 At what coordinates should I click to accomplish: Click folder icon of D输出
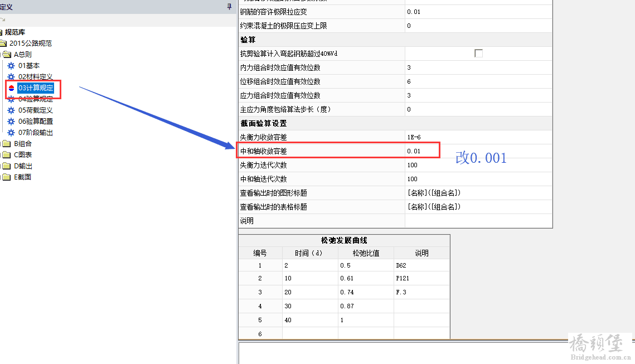pyautogui.click(x=7, y=166)
